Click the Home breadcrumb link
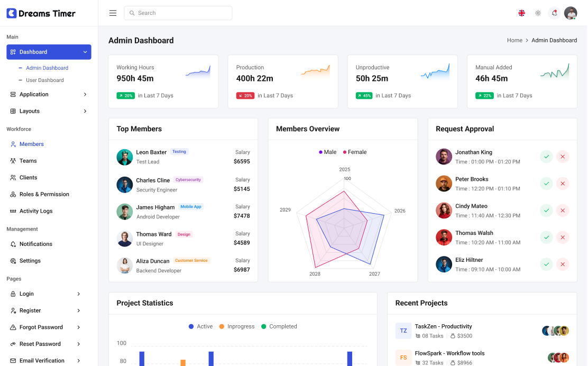588x366 pixels. (514, 40)
